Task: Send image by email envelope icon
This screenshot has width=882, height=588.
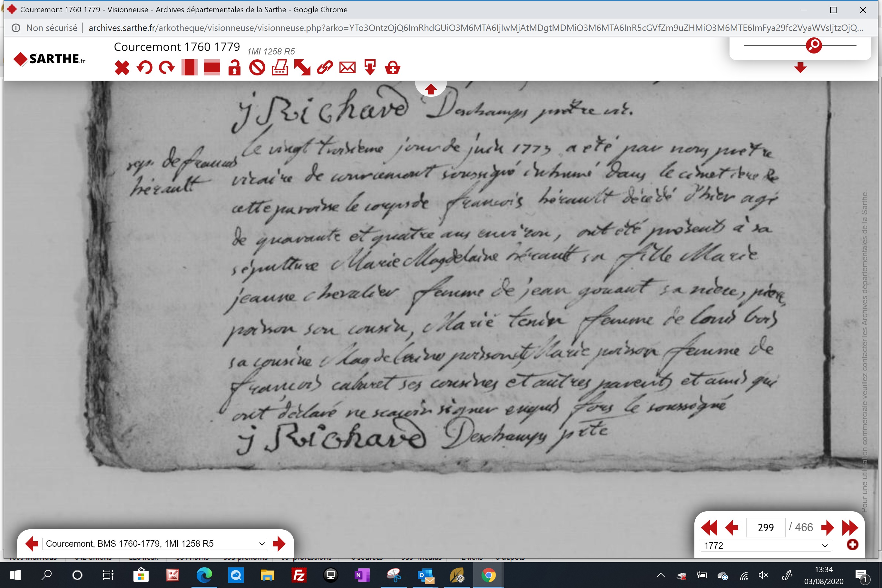Action: 347,68
